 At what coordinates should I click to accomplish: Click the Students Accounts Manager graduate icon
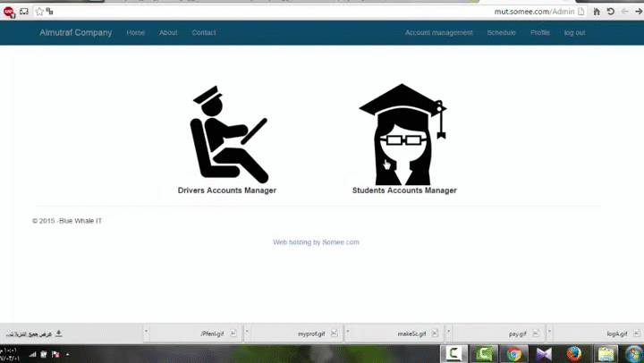tap(402, 135)
